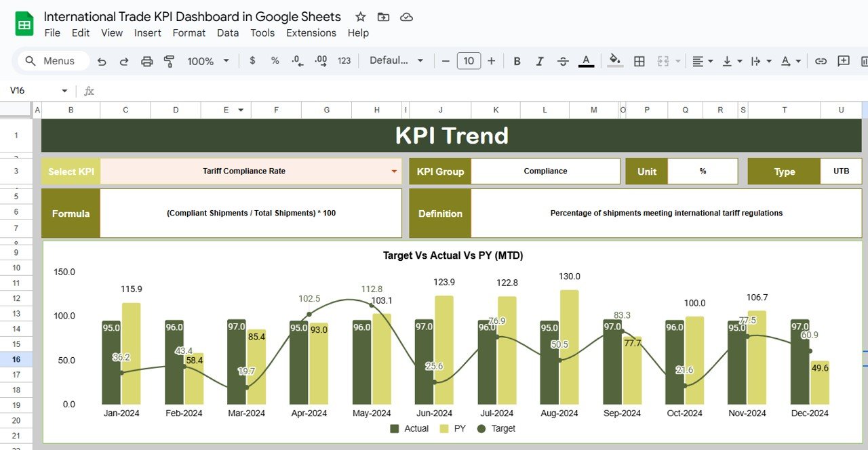Open the Edit menu
The height and width of the screenshot is (450, 868).
click(x=81, y=33)
